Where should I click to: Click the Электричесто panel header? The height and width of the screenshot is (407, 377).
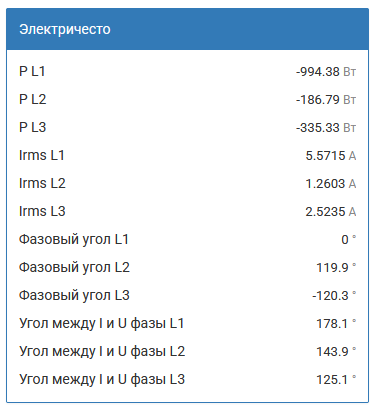pos(188,29)
